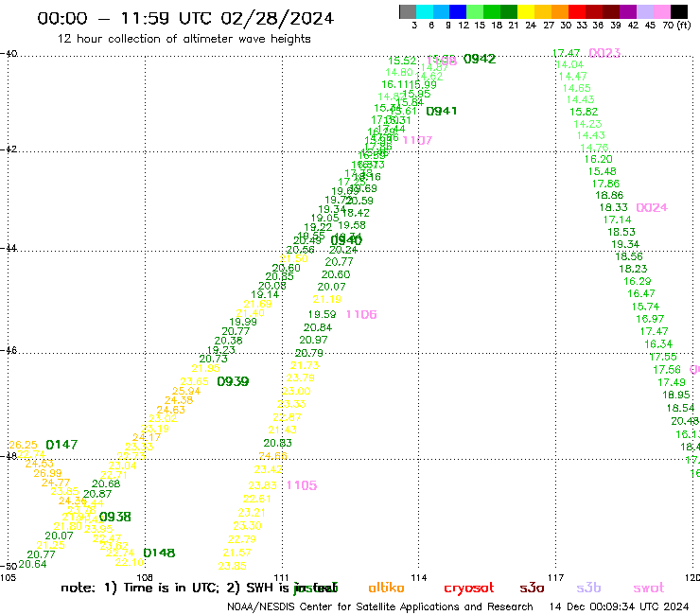Select the wave height value 23.83
The image size is (700, 615).
pyautogui.click(x=263, y=485)
